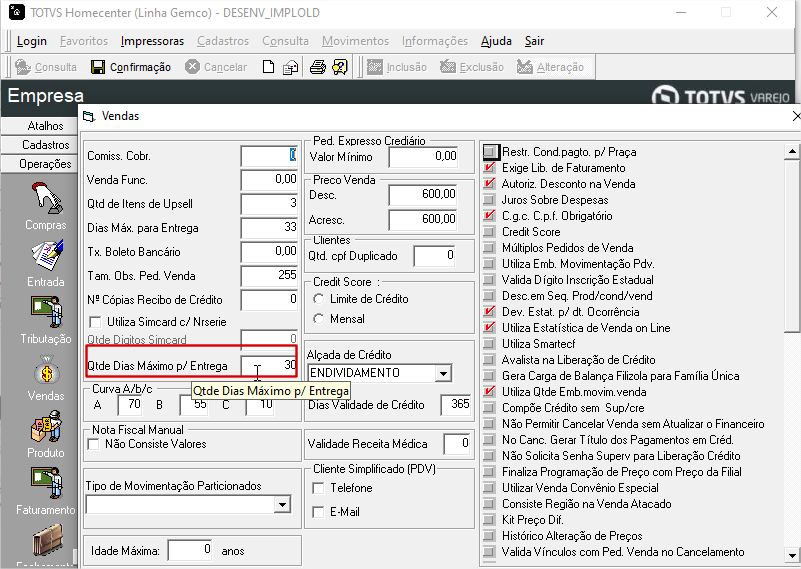
Task: Click the Tam. Obs. Ped. Venda field
Action: coord(269,275)
